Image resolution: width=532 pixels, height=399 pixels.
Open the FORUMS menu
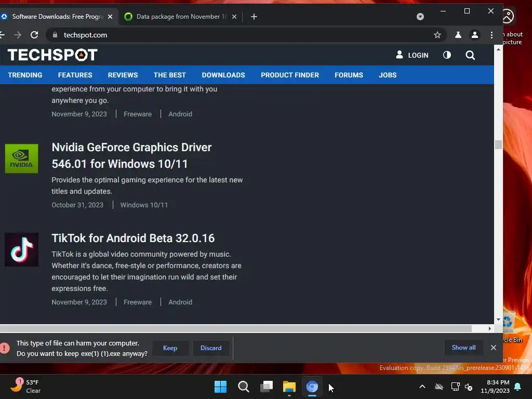pos(349,75)
